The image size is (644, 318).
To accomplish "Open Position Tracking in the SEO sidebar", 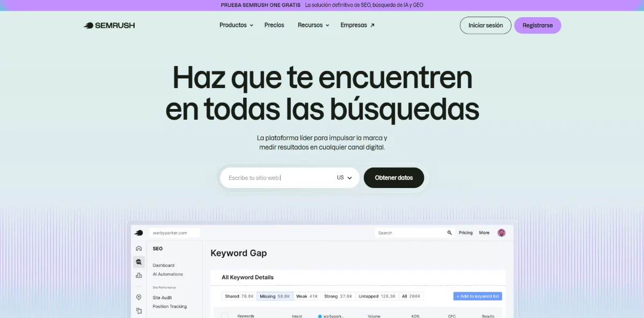I will [170, 306].
